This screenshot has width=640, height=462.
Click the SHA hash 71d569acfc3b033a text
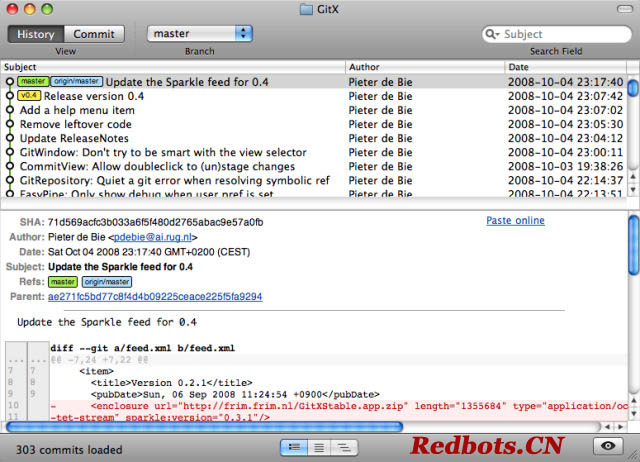156,222
